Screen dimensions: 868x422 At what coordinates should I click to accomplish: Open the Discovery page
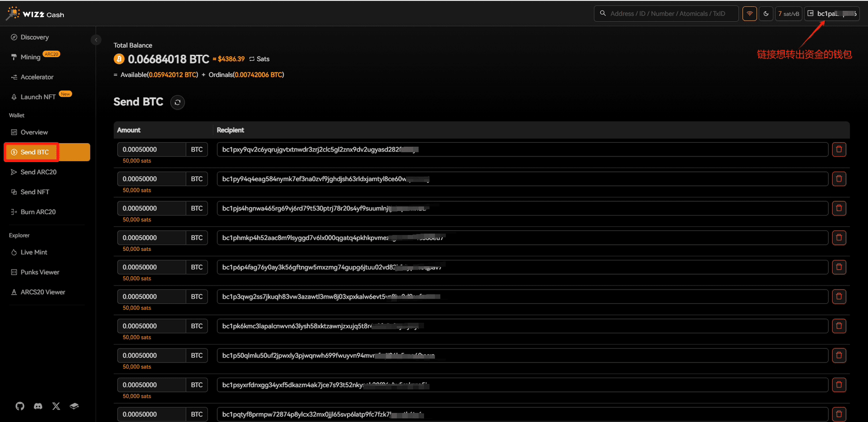click(35, 37)
